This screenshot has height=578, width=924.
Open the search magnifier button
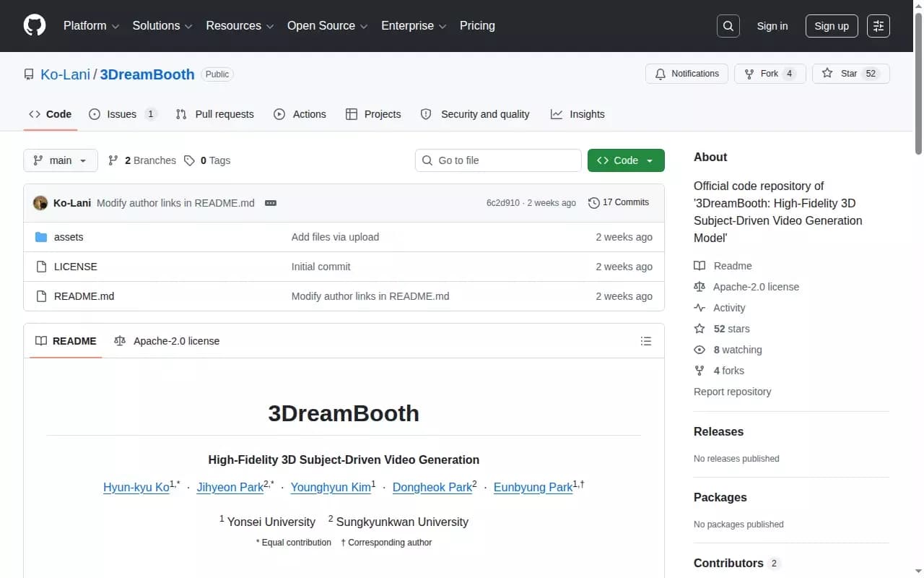pos(728,26)
